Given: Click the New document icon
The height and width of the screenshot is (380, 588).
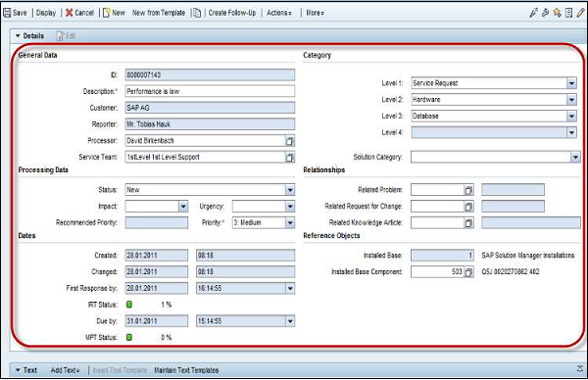Looking at the screenshot, I should click(x=107, y=13).
